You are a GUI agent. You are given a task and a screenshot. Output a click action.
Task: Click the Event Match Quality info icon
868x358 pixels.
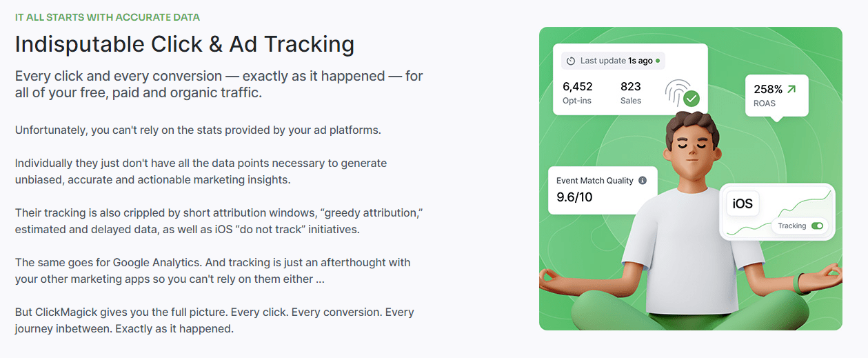[x=643, y=181]
